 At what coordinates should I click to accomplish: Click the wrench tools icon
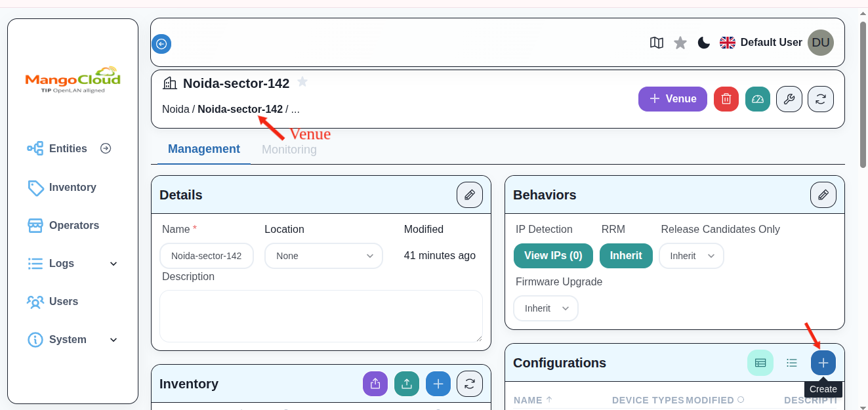pos(789,98)
